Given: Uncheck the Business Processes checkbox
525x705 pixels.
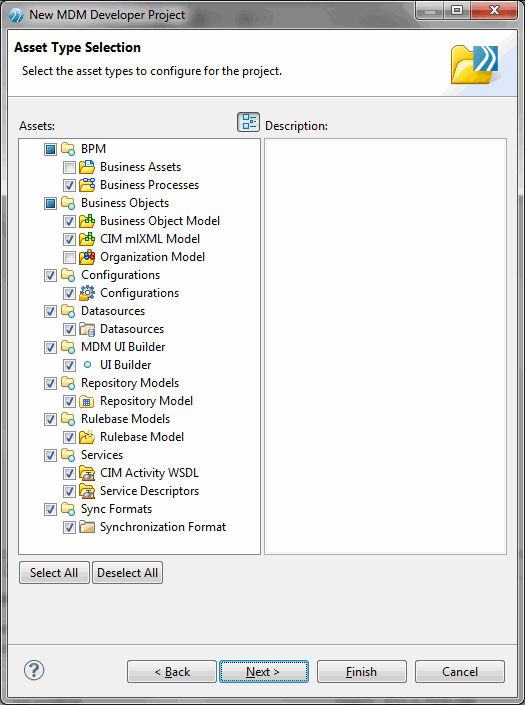Looking at the screenshot, I should (x=69, y=185).
